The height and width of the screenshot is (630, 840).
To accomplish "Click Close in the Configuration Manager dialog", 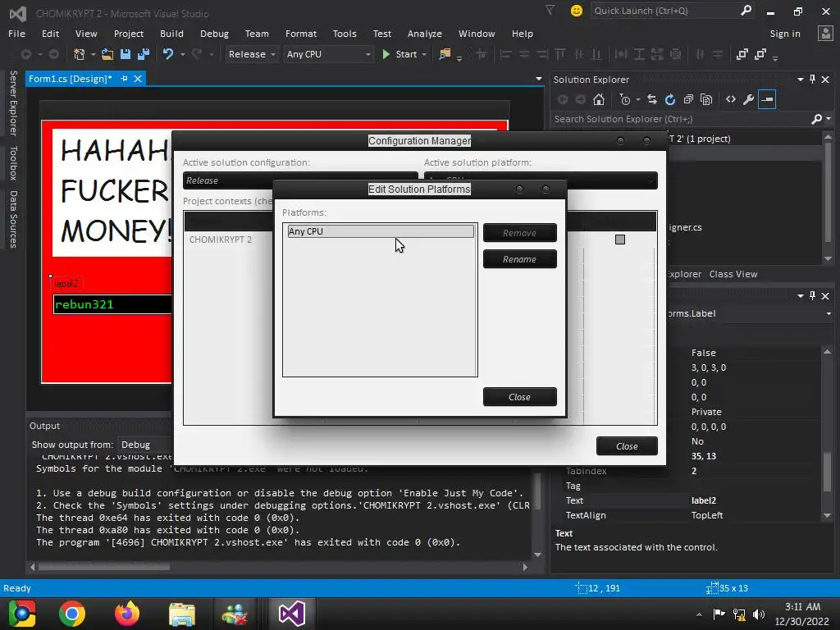I will pyautogui.click(x=627, y=445).
